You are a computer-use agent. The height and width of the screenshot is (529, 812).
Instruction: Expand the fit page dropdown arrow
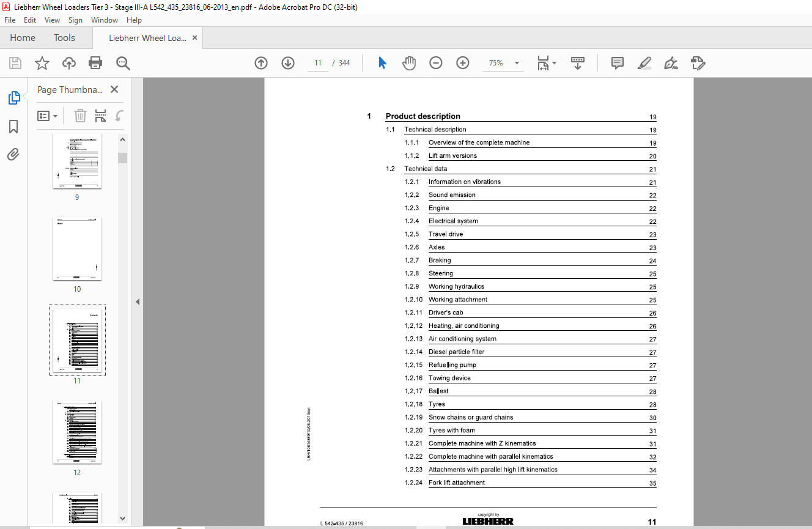tap(555, 63)
